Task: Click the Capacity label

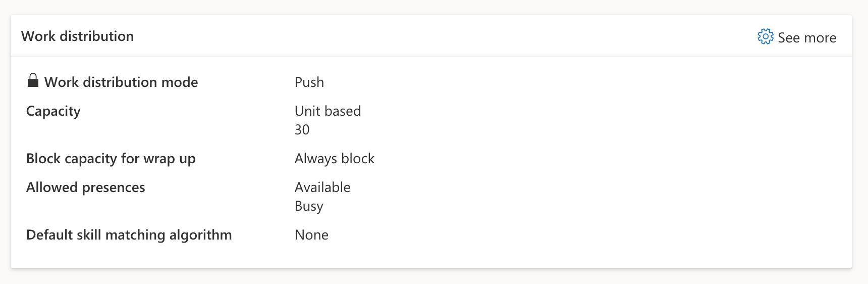Action: pyautogui.click(x=53, y=111)
